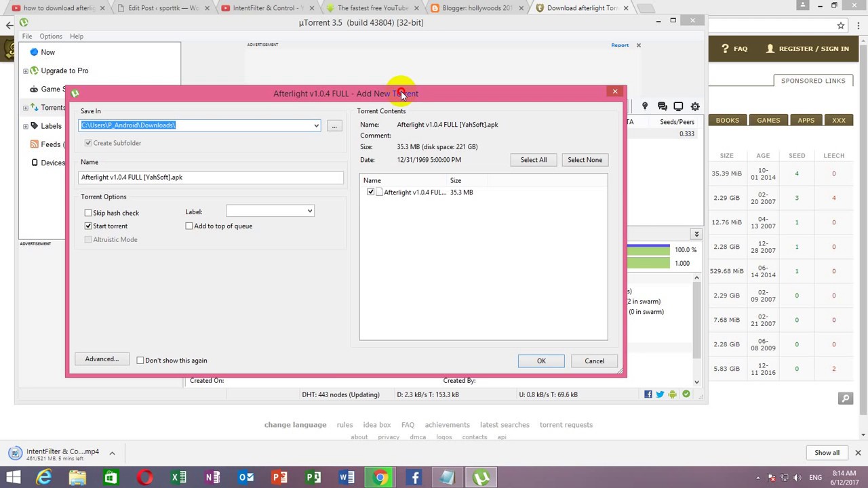Open the GAMES category tab on website
868x488 pixels.
click(768, 120)
